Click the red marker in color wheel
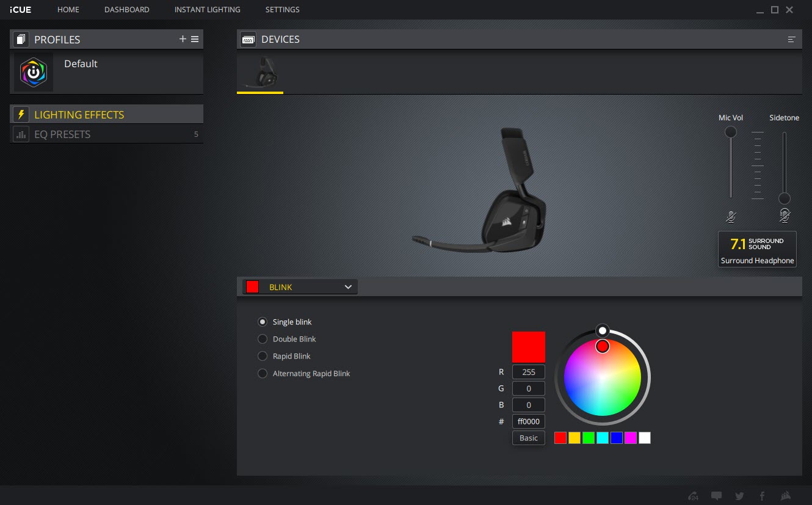Viewport: 812px width, 505px height. pos(603,346)
